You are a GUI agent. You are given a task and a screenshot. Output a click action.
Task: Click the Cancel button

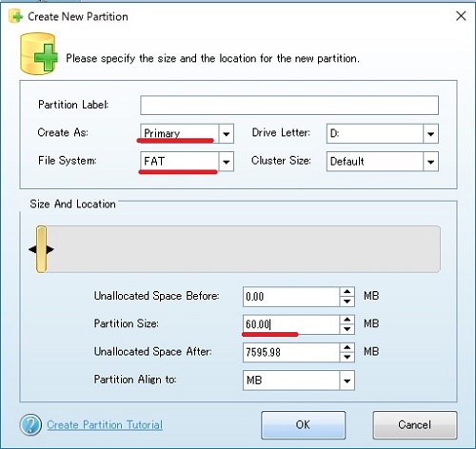[415, 425]
